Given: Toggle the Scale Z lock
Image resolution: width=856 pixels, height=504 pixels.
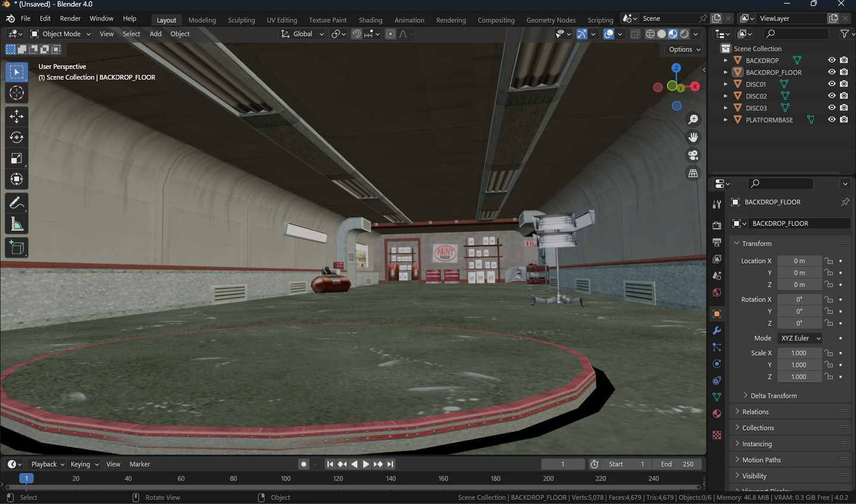Looking at the screenshot, I should click(x=829, y=377).
